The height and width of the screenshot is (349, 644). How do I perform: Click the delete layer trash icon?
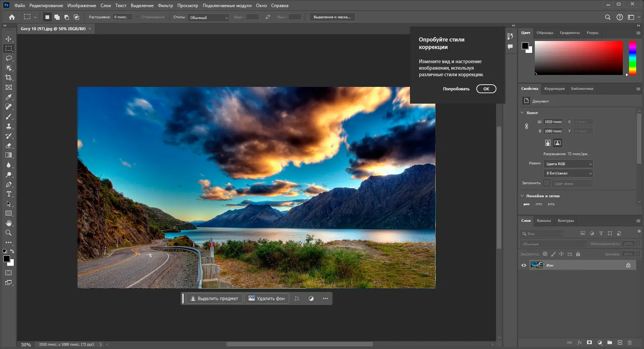(x=629, y=342)
